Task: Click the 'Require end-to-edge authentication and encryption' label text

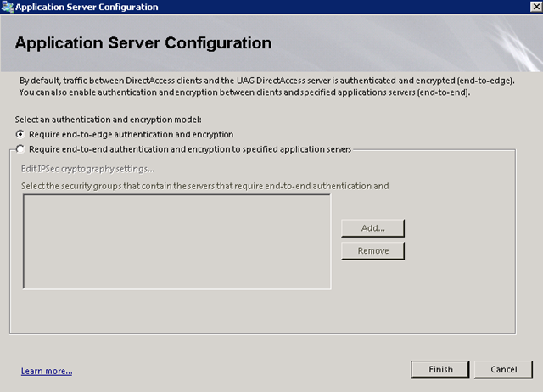Action: [x=131, y=134]
